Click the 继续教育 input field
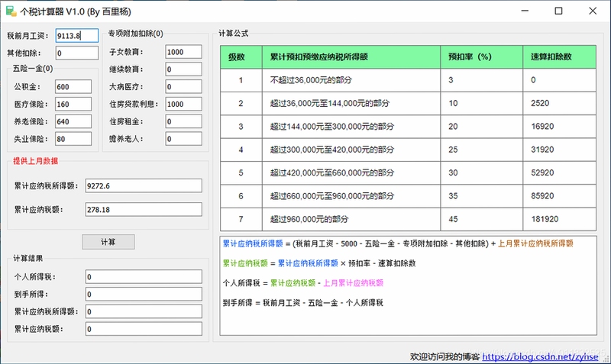Image resolution: width=611 pixels, height=364 pixels. 183,69
